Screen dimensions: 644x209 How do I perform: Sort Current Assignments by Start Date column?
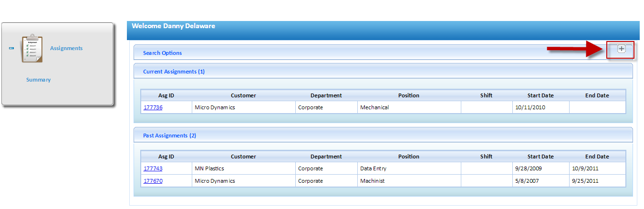coord(540,95)
